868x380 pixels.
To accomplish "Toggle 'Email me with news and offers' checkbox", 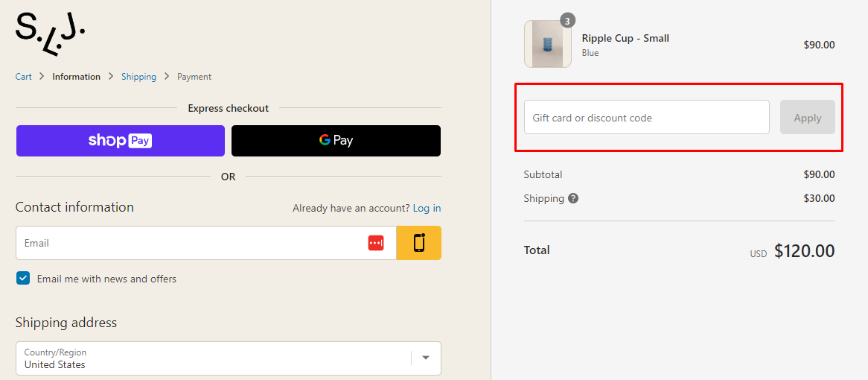I will click(x=22, y=278).
